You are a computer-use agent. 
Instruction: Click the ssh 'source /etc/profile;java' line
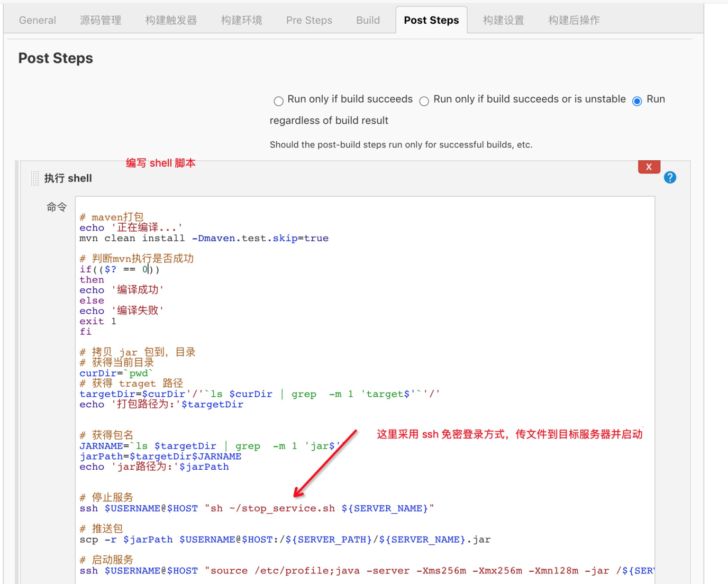(367, 571)
